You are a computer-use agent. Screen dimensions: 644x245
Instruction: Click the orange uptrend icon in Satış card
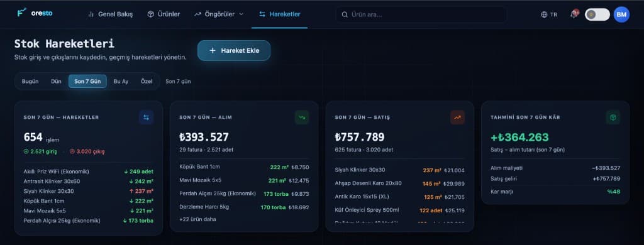tap(458, 117)
